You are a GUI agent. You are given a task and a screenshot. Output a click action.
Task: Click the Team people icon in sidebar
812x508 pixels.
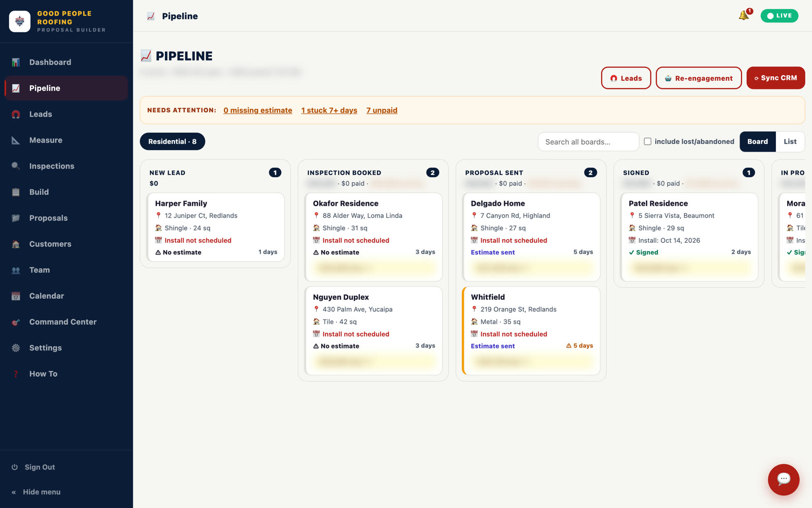pyautogui.click(x=16, y=270)
